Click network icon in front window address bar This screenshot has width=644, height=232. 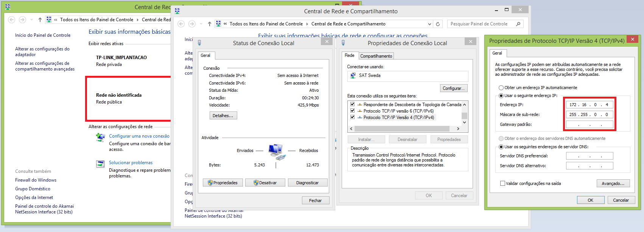[218, 24]
